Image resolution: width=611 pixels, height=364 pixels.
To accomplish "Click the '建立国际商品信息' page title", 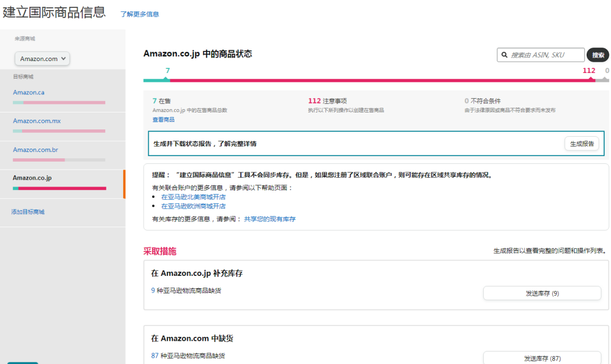I will tap(54, 12).
